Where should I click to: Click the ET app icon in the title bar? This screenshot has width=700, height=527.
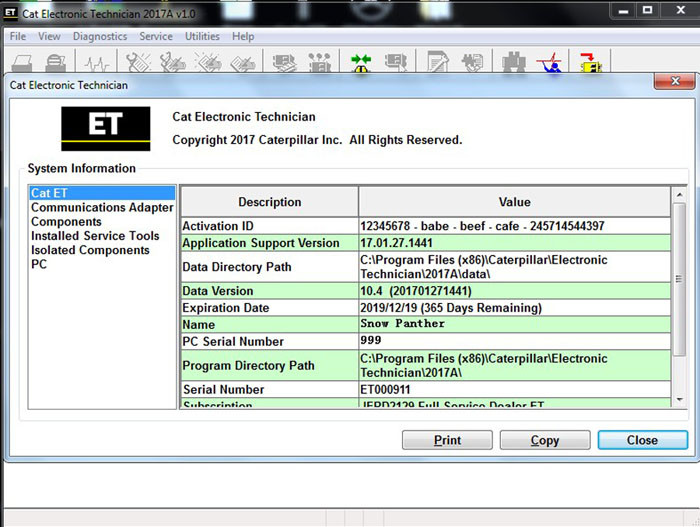coord(11,11)
